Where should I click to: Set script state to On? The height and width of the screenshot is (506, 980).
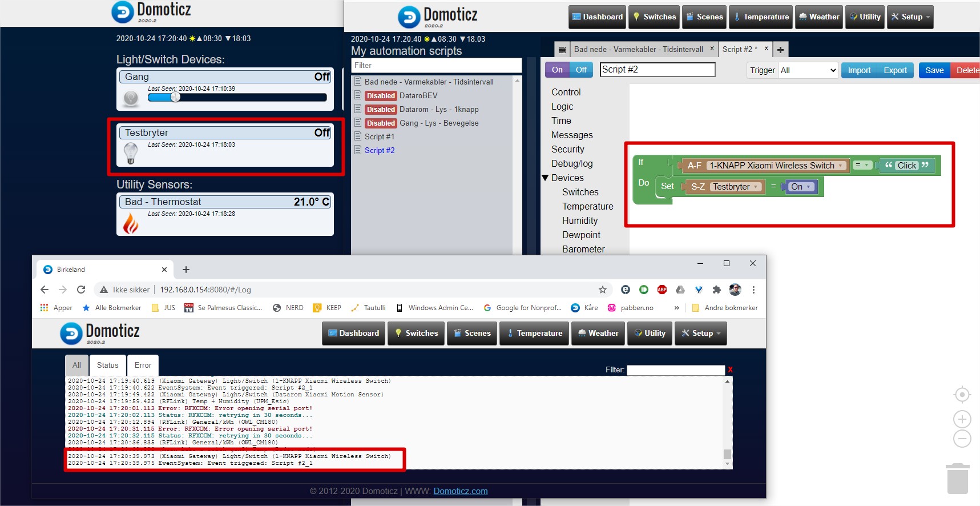pos(557,70)
